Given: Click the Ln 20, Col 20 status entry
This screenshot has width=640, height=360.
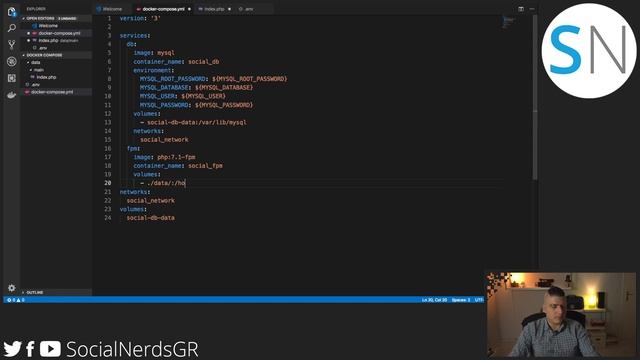Looking at the screenshot, I should (434, 300).
